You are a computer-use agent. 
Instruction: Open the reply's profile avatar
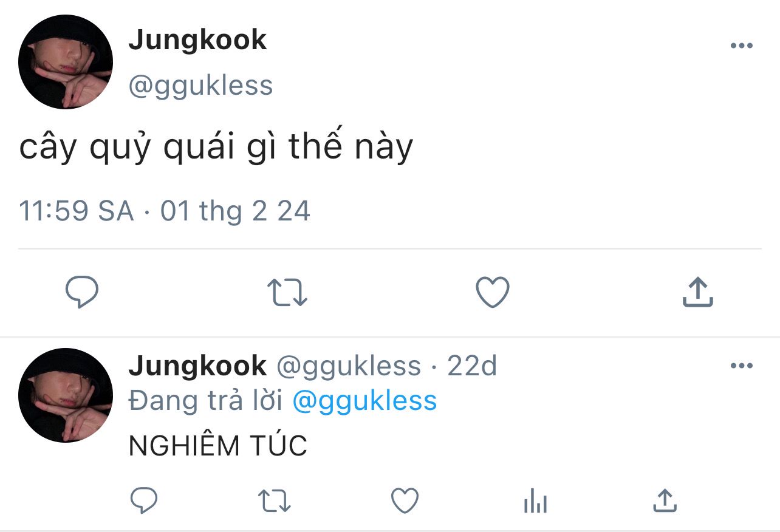(x=66, y=395)
